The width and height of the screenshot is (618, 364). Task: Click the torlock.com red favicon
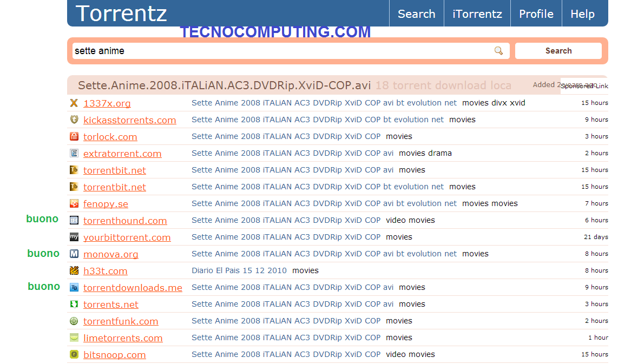(x=74, y=136)
